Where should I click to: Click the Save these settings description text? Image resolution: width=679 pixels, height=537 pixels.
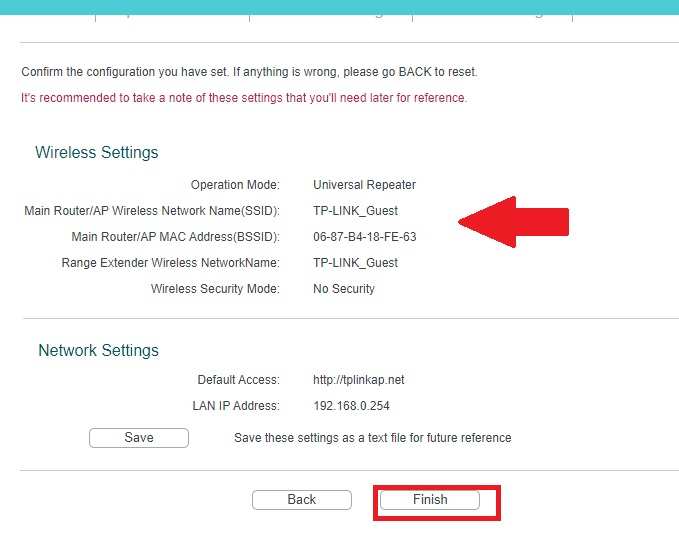click(373, 438)
